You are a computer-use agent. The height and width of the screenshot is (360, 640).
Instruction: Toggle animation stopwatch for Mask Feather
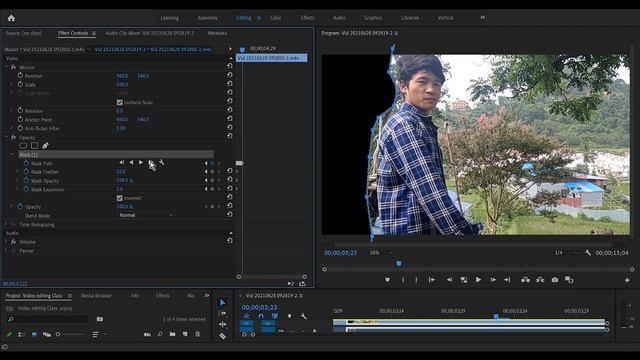coord(27,172)
